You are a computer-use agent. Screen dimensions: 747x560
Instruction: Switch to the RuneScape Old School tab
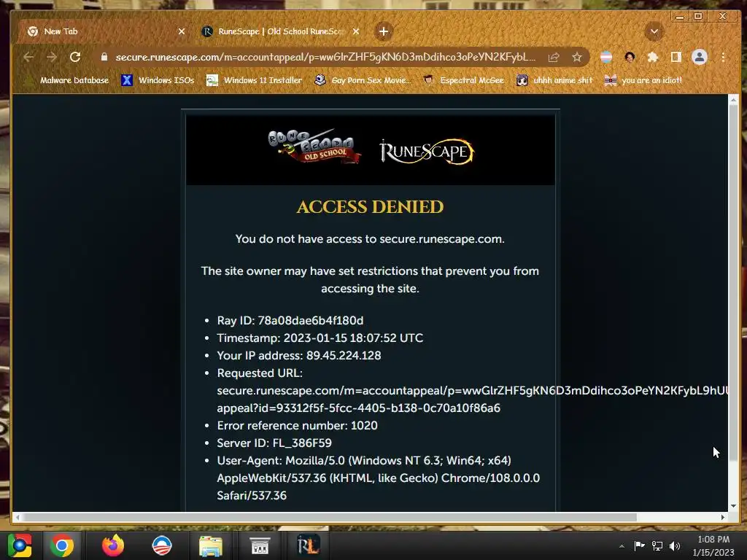click(x=280, y=31)
